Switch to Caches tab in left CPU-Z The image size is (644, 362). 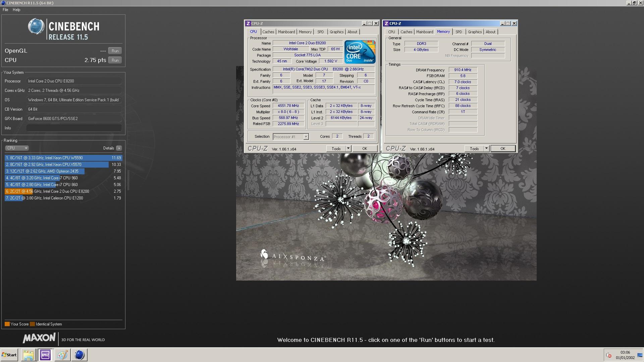268,32
